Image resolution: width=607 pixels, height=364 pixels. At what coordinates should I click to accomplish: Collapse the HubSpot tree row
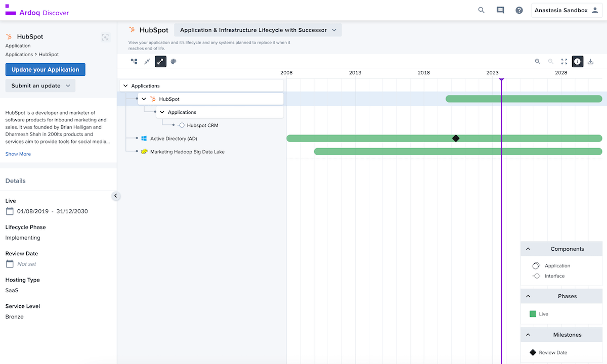click(144, 99)
